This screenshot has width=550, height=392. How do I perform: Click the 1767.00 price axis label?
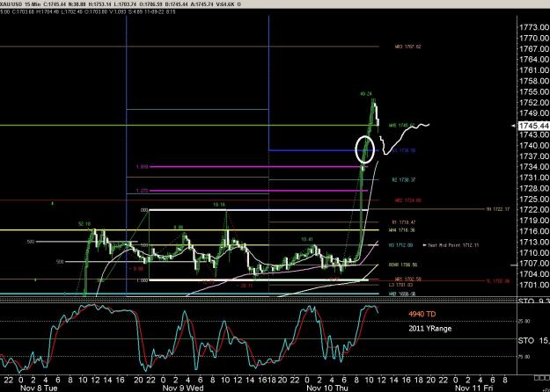534,48
